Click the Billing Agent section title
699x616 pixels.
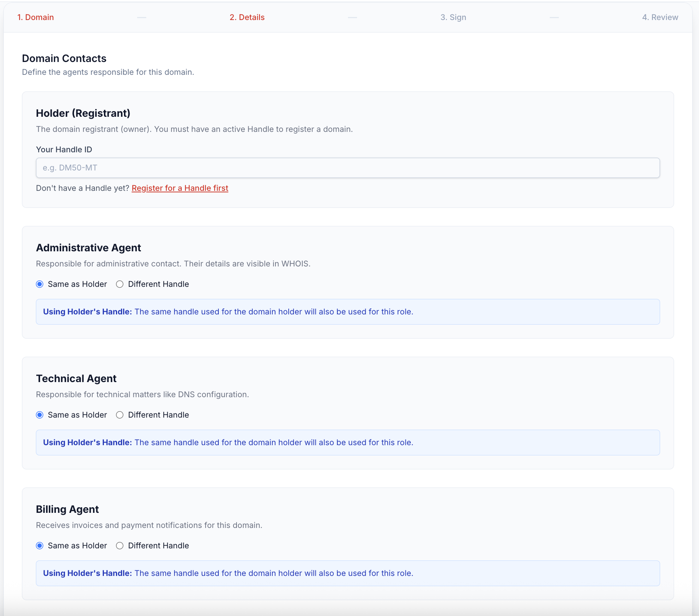click(x=67, y=509)
